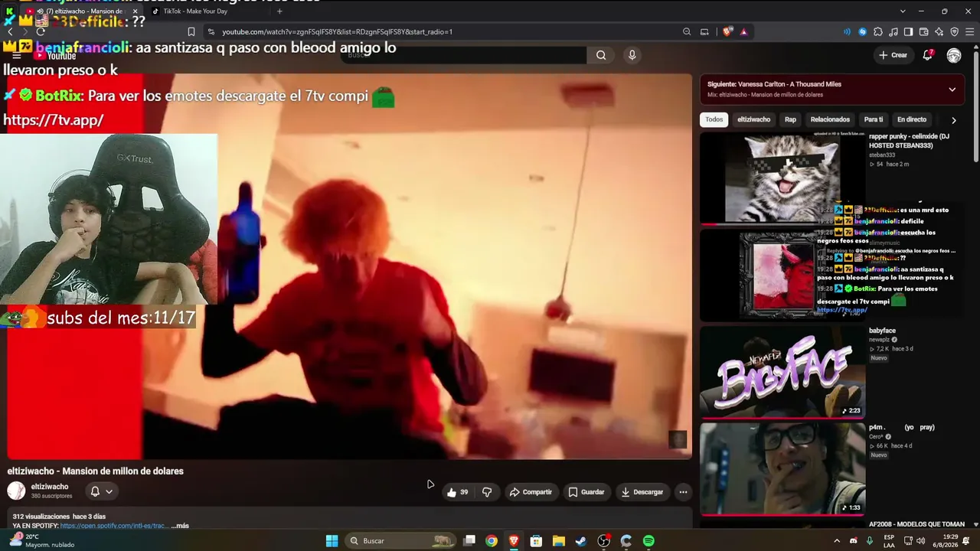Viewport: 980px width, 551px height.
Task: Open Spotify from the taskbar
Action: pyautogui.click(x=648, y=541)
